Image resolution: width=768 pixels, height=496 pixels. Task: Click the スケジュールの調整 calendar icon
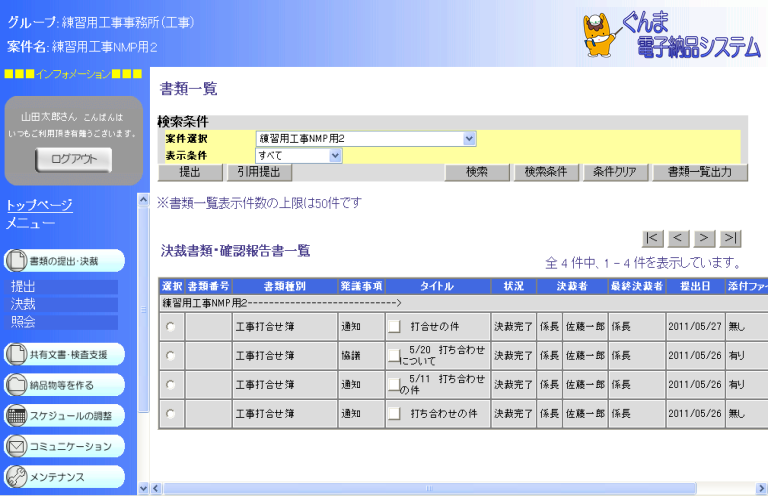[16, 416]
